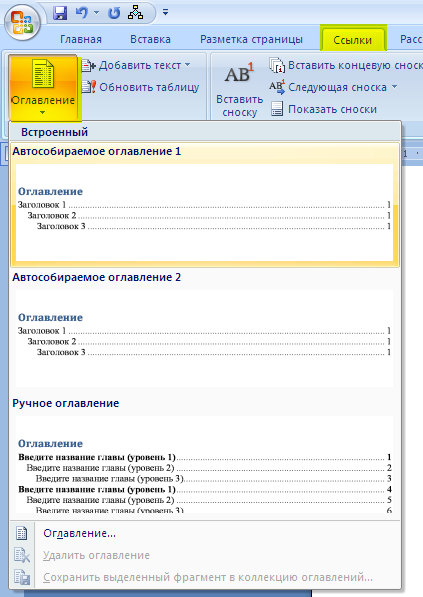Expand the Добавить текст dropdown arrow
The height and width of the screenshot is (597, 423).
click(188, 65)
